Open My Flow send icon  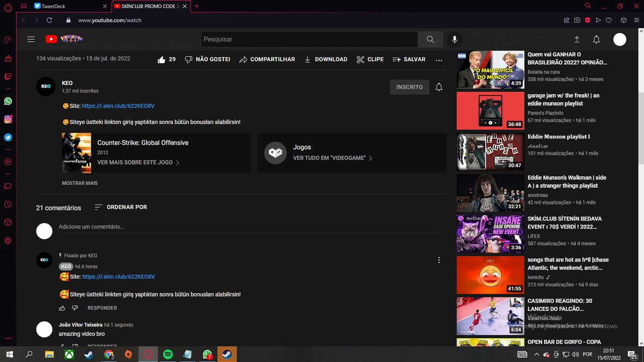coord(598,20)
